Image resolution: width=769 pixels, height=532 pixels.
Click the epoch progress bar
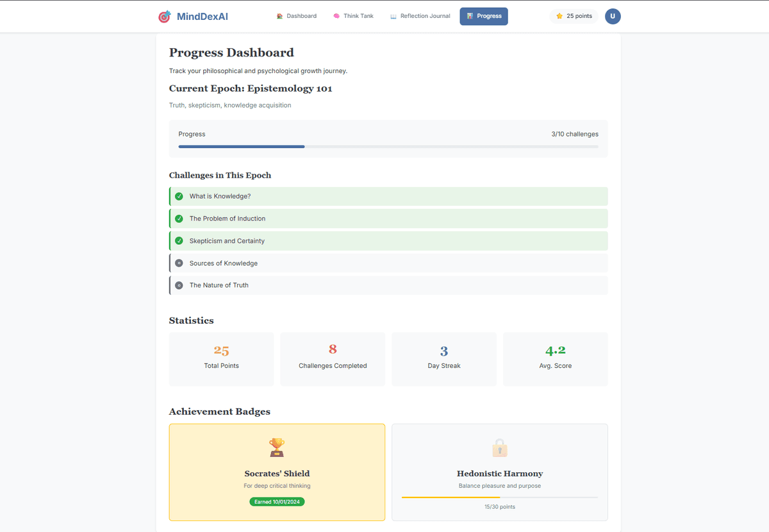click(x=388, y=146)
